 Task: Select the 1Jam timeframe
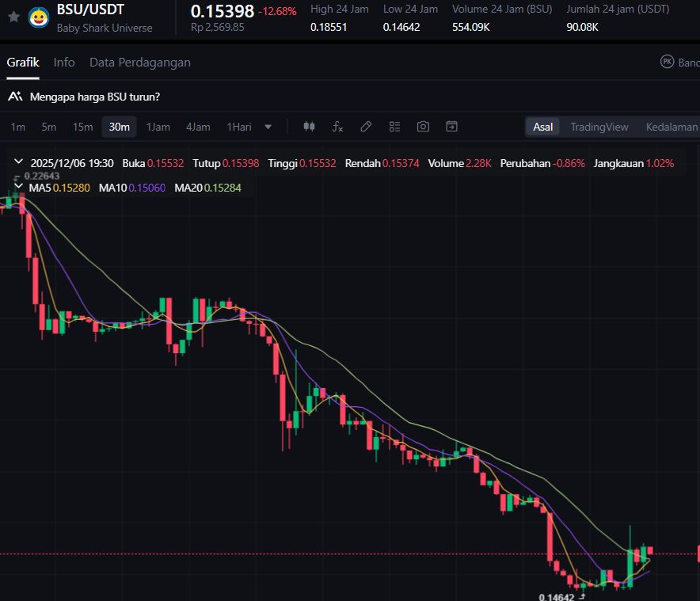point(158,127)
